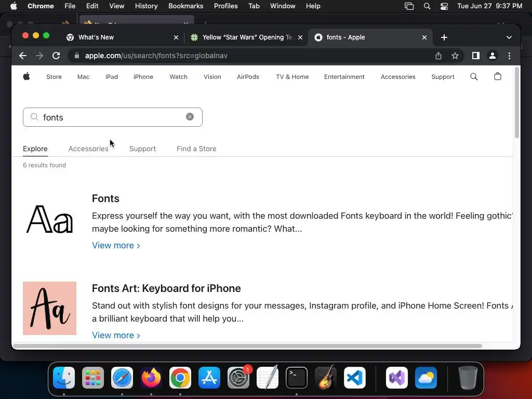Launch Finder from the Dock
This screenshot has width=532, height=399.
[x=64, y=378]
